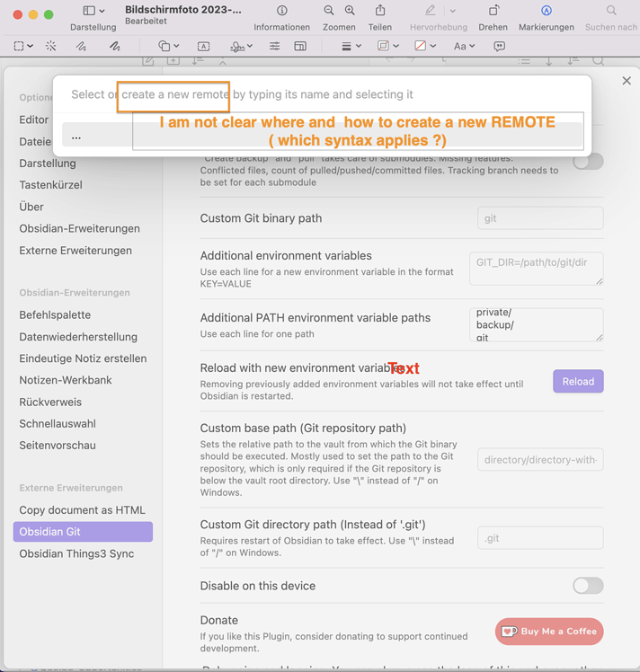Open Eindeutige Notiz erstellen settings
Viewport: 640px width, 672px height.
point(84,358)
